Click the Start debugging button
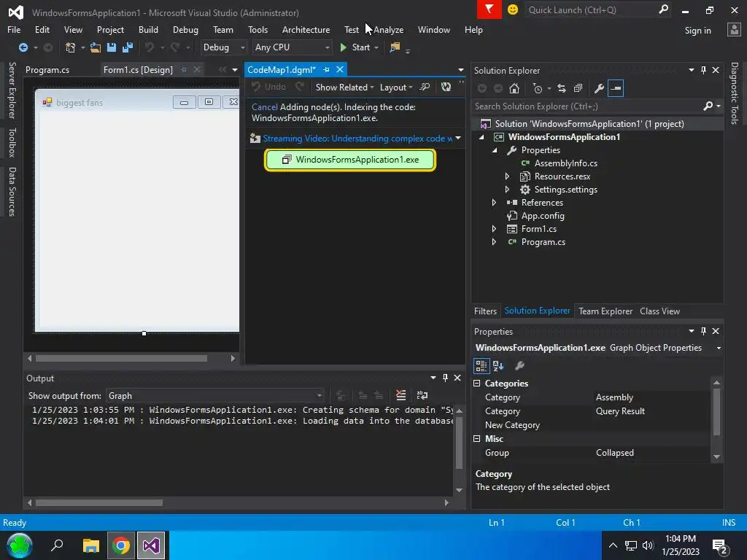 (356, 47)
